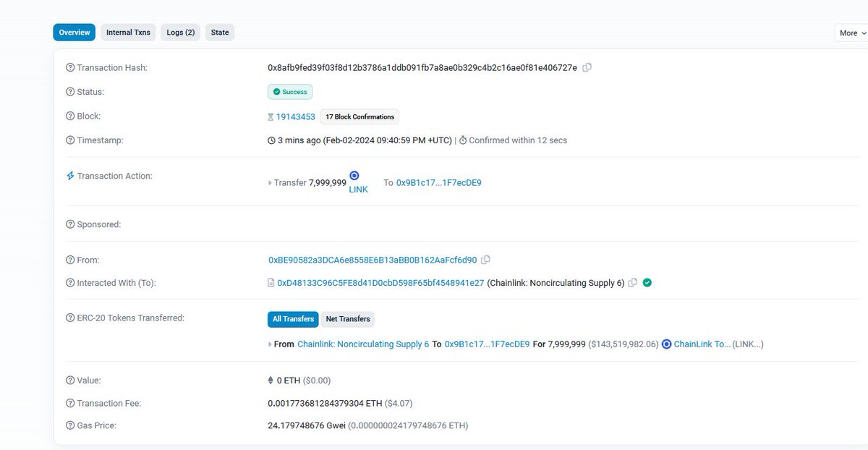This screenshot has height=450, width=868.
Task: Click the contract file icon before 0xD48133
Action: coord(271,283)
